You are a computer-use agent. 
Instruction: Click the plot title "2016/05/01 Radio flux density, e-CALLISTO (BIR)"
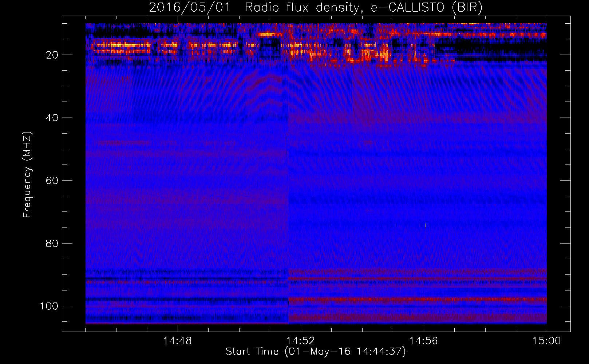[316, 7]
